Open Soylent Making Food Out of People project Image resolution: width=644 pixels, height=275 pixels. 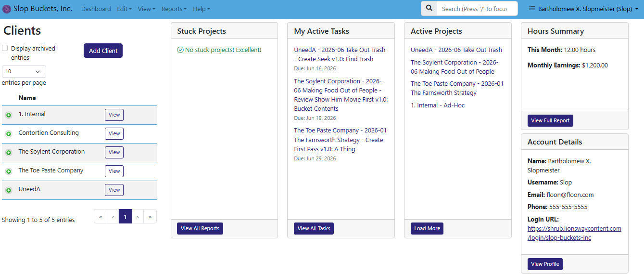pos(455,67)
